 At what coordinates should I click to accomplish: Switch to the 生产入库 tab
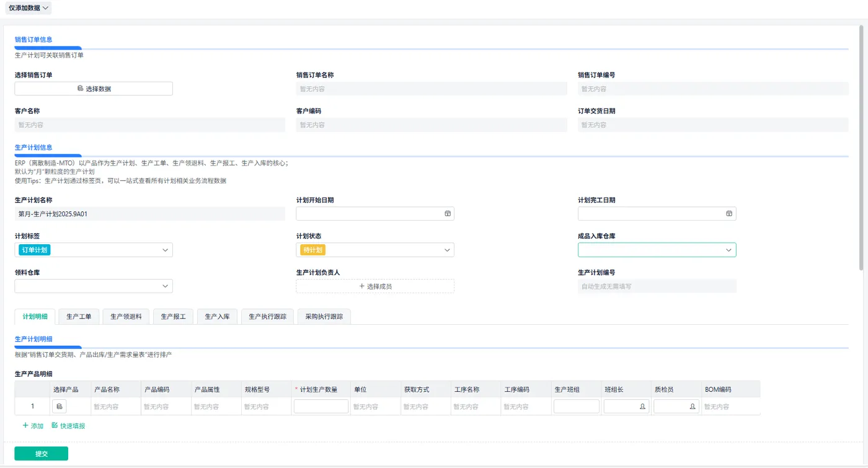(217, 316)
